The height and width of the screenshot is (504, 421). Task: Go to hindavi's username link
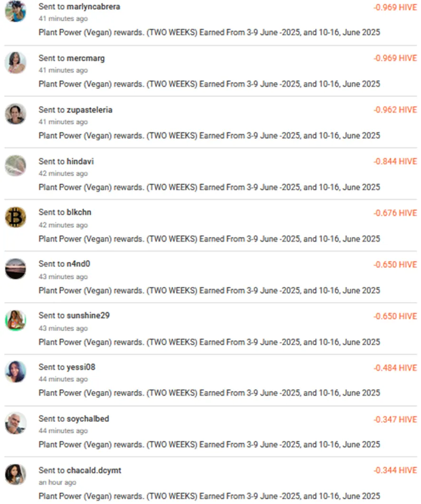tap(80, 161)
